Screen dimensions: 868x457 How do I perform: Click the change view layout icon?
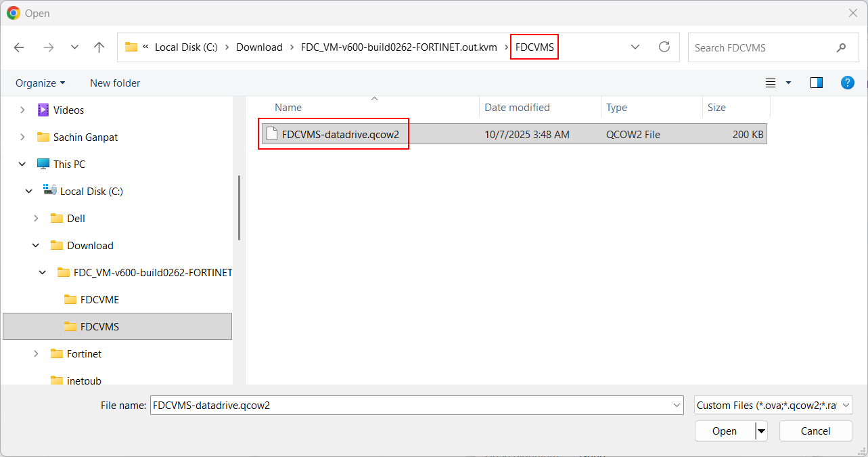point(770,82)
